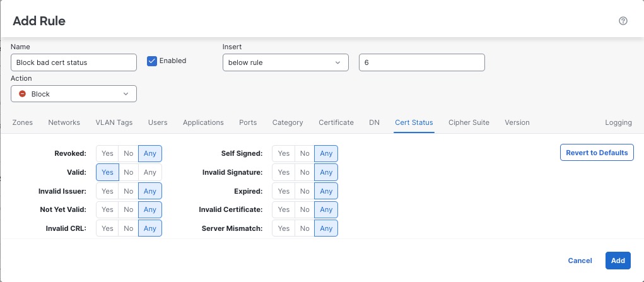Set Valid status to No
This screenshot has height=282, width=644.
pyautogui.click(x=128, y=172)
